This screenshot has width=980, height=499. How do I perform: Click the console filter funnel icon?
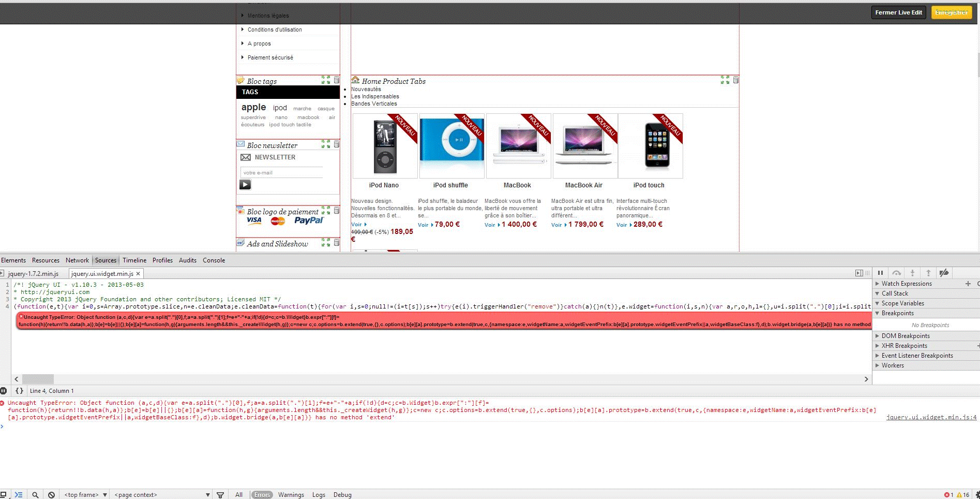pos(220,495)
